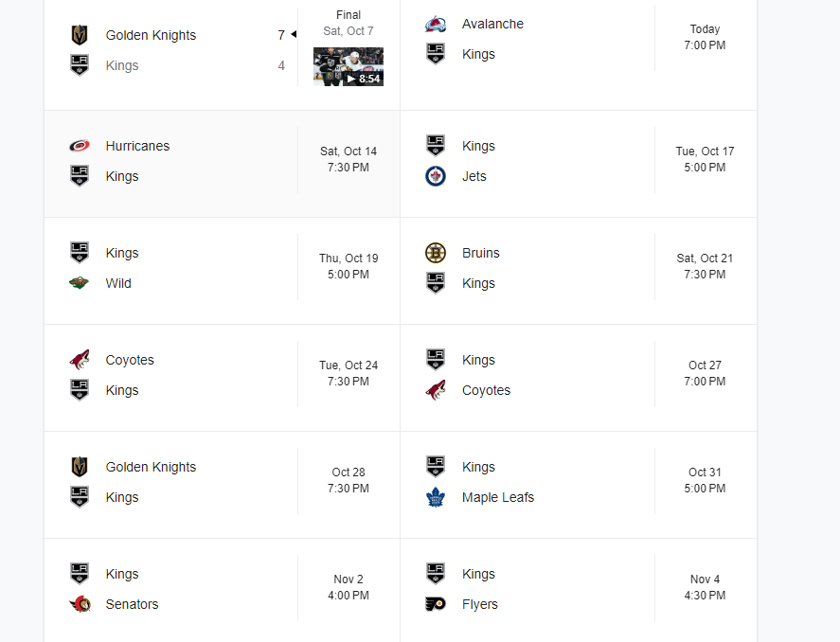Click the Coyotes logo in Tue, Oct 24 game
840x642 pixels.
coord(80,360)
